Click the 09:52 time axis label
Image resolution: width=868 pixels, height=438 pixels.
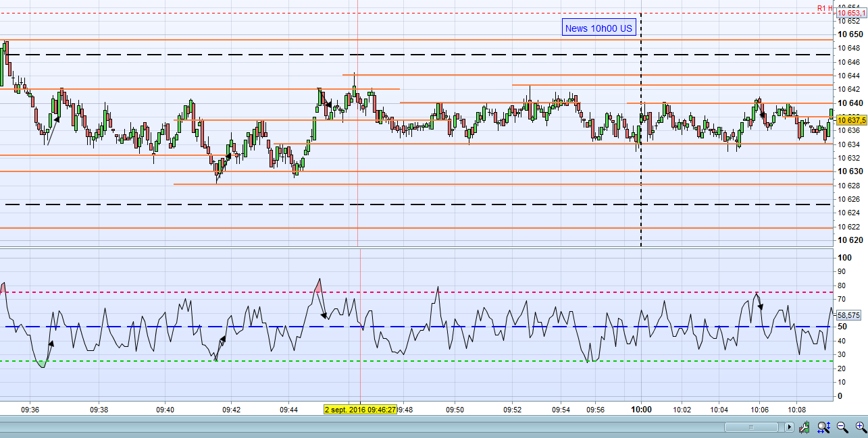pyautogui.click(x=513, y=409)
